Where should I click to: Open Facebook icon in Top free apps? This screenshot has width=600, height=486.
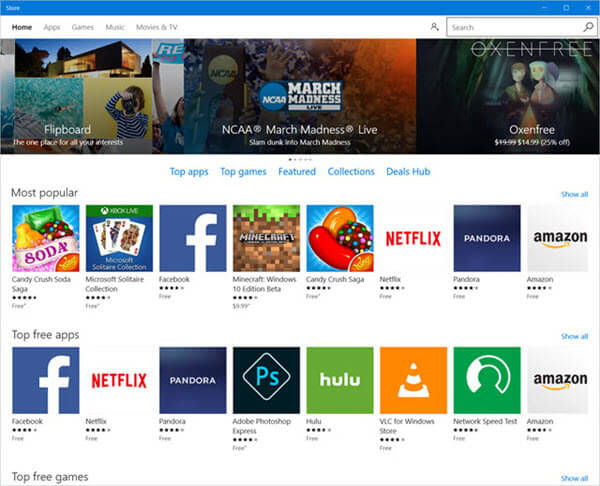[46, 380]
